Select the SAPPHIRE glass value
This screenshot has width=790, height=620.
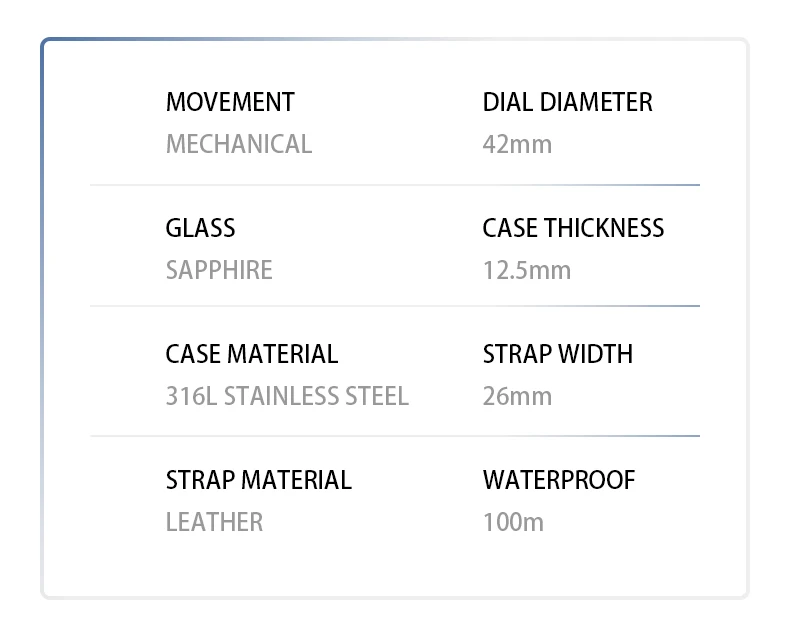tap(219, 270)
